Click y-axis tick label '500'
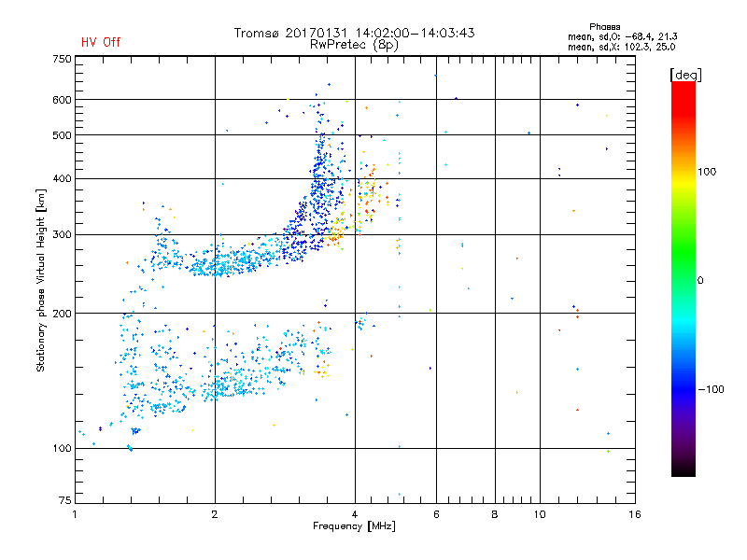The image size is (747, 560). pos(62,135)
